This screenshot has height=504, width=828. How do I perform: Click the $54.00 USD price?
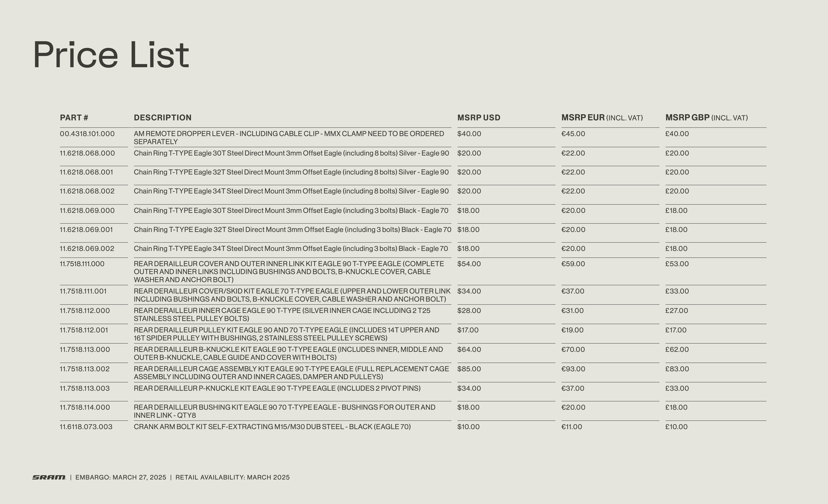[469, 264]
